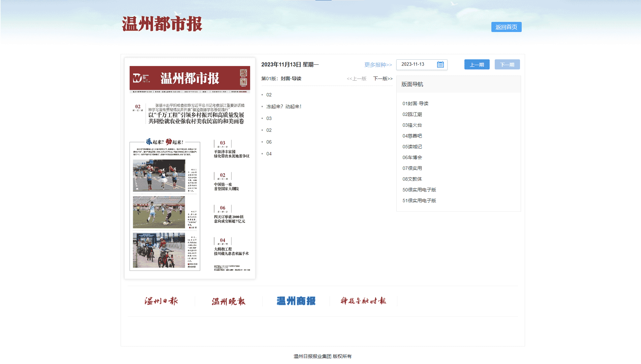This screenshot has width=641, height=364.
Task: Open the 温州日报 newspaper logo
Action: [x=161, y=301]
